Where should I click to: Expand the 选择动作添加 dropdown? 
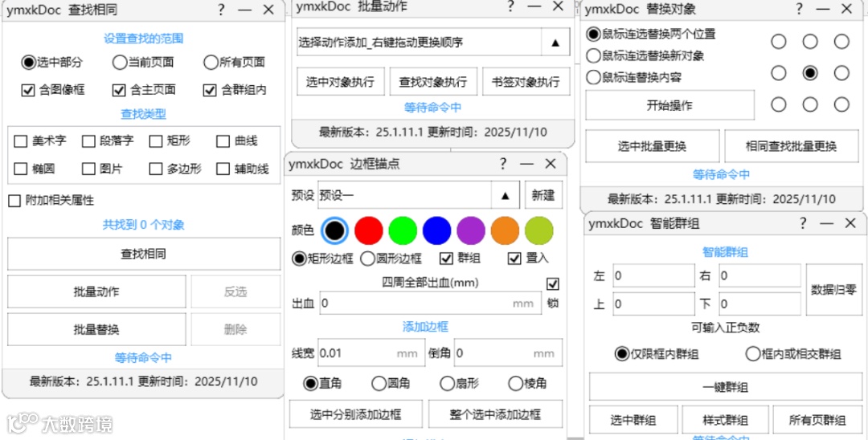point(555,42)
